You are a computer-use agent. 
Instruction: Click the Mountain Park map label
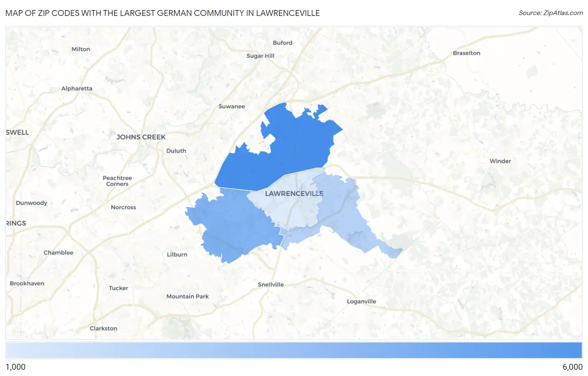pyautogui.click(x=187, y=297)
